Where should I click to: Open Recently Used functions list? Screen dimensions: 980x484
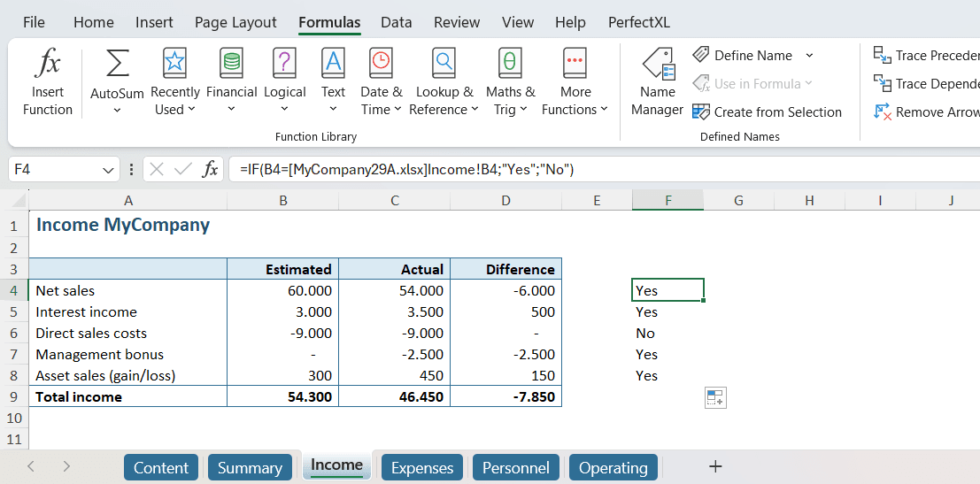tap(174, 82)
